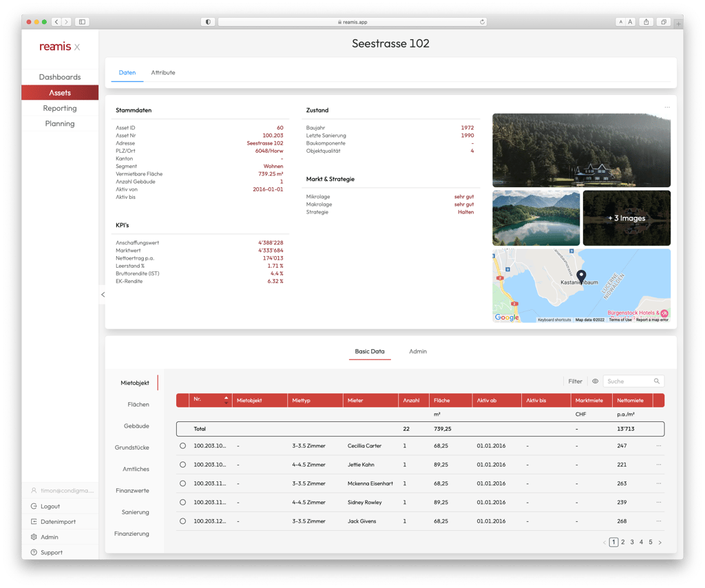
Task: Open row menu for Jettie Kahn
Action: coord(659,464)
